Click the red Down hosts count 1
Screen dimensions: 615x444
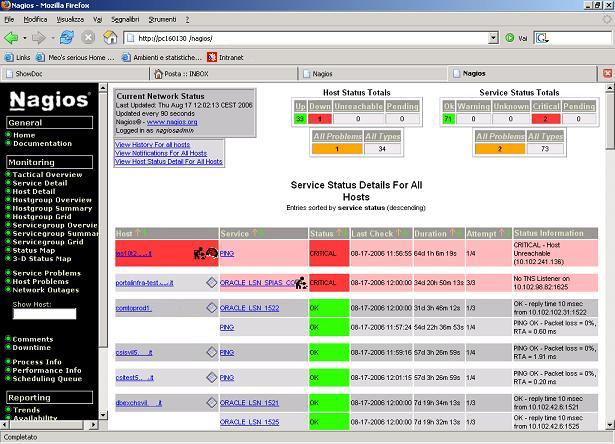pos(320,119)
